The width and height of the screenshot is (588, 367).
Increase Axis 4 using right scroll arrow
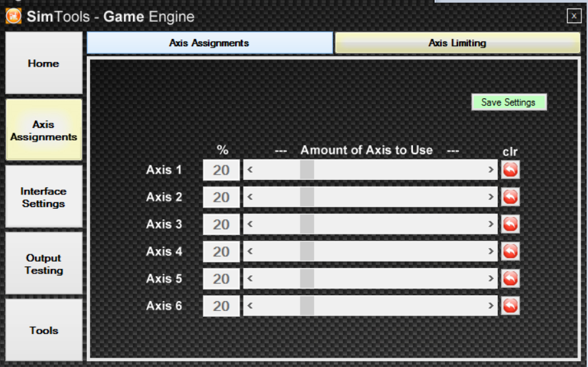[x=491, y=252]
